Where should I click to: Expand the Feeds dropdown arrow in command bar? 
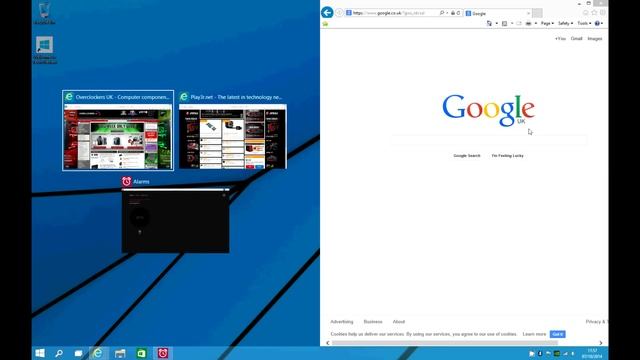[x=512, y=24]
